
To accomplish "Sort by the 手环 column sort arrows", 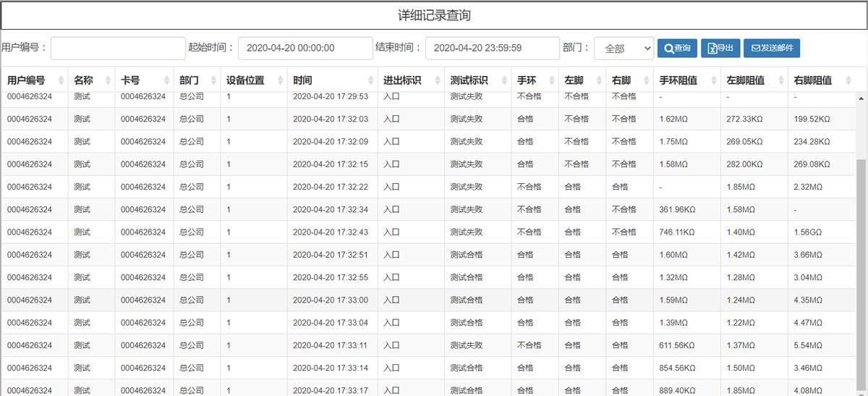I will (x=552, y=80).
